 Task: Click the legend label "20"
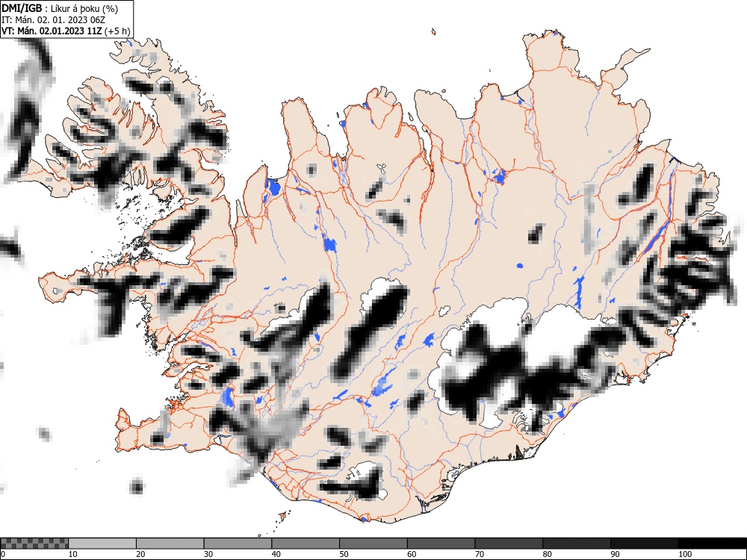140,554
